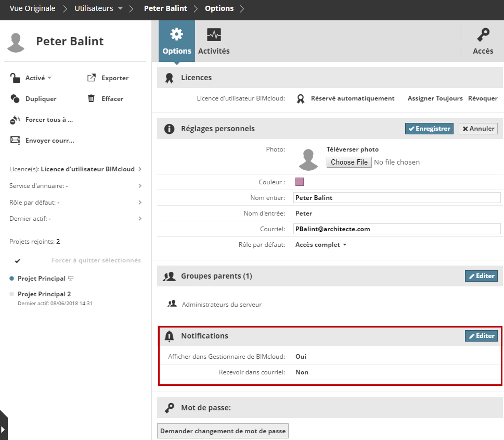The width and height of the screenshot is (504, 440).
Task: Click the Activités monitor icon
Action: coord(214,35)
